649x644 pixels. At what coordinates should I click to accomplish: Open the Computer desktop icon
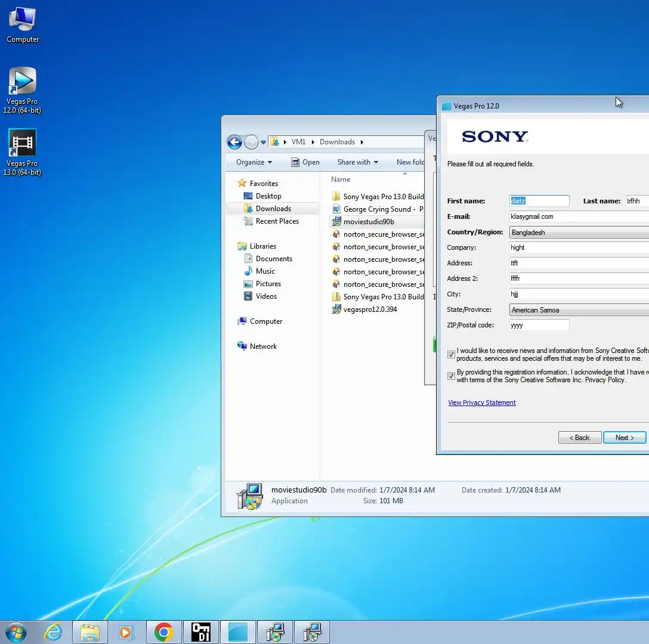coord(23,25)
